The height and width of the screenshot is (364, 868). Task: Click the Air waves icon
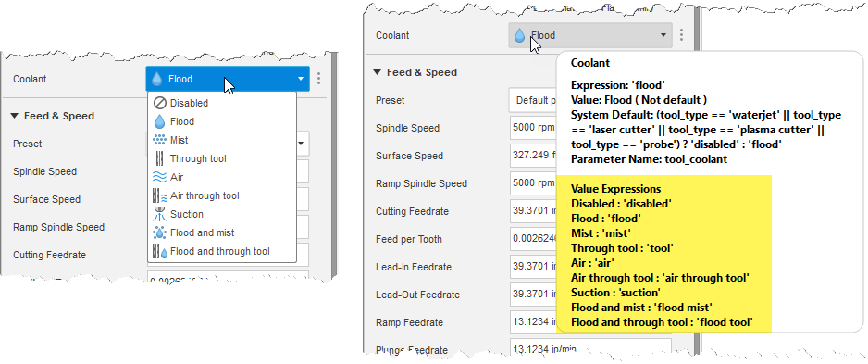click(159, 177)
